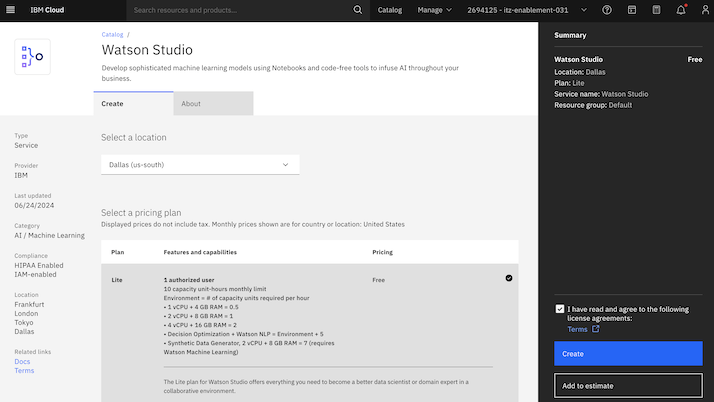
Task: Click the Frankfurt location entry
Action: tap(29, 305)
